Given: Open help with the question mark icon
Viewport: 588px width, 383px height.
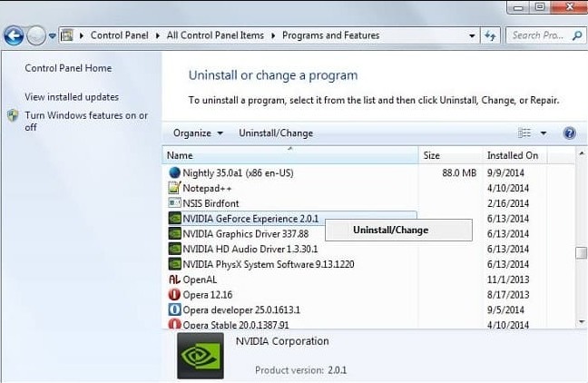Looking at the screenshot, I should [569, 133].
